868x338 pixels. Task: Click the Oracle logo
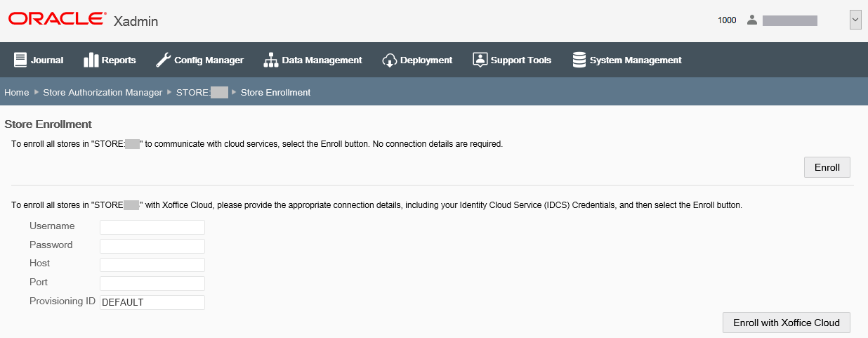(58, 19)
